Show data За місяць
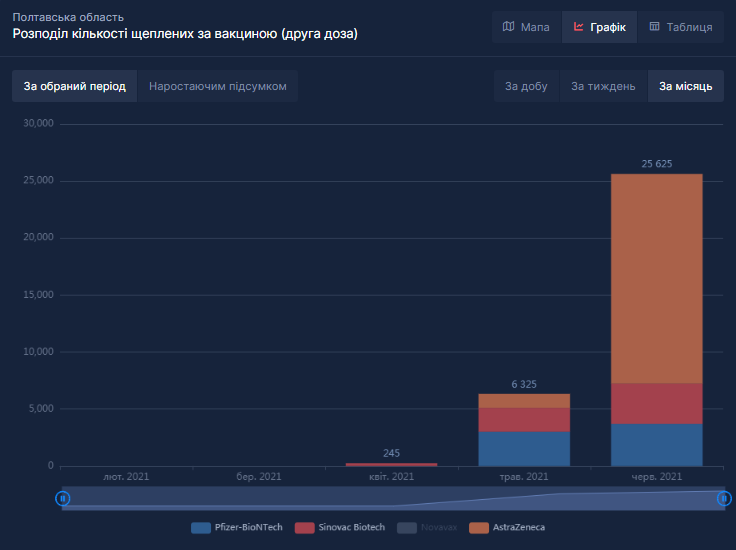736x550 pixels. coord(685,86)
